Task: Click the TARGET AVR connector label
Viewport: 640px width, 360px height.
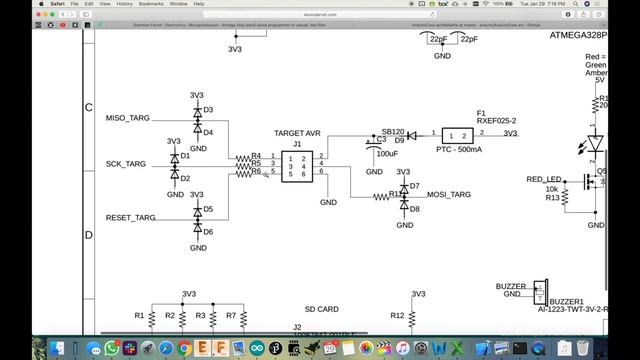Action: click(x=297, y=133)
